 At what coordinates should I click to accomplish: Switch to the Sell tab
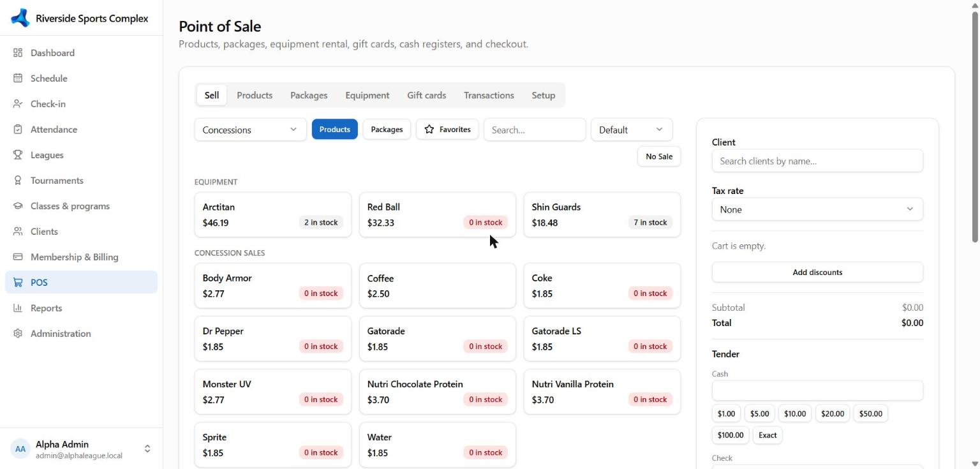212,95
